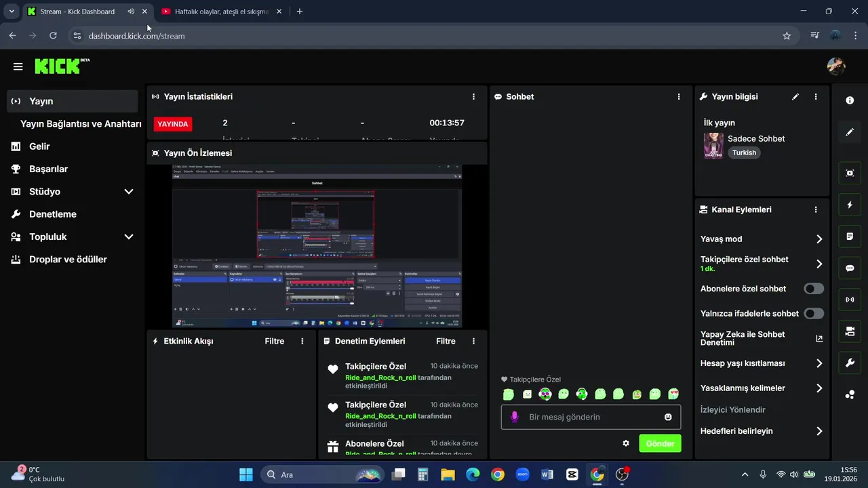Open Yasaklanmış kelimeler chevron
Screen dimensions: 868x488
pyautogui.click(x=819, y=388)
